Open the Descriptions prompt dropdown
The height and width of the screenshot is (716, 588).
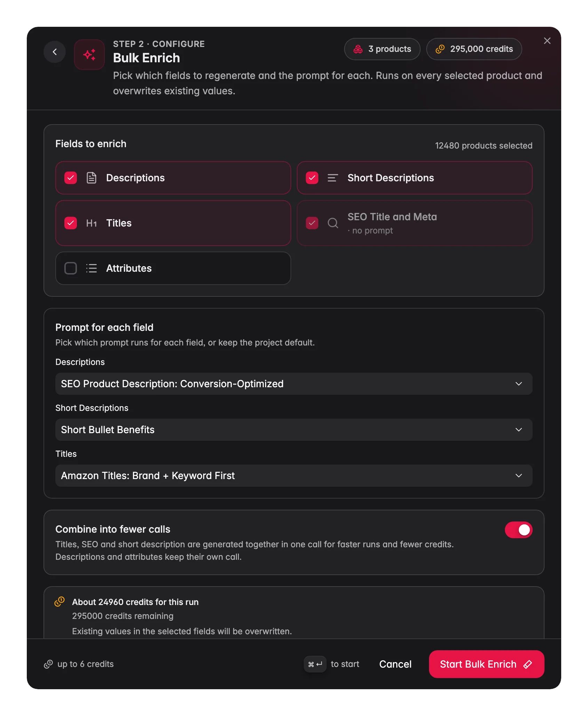tap(294, 384)
